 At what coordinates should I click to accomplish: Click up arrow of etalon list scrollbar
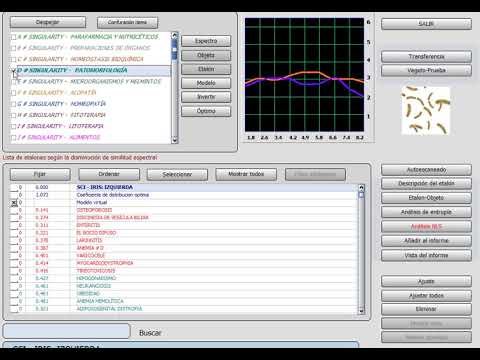(x=361, y=188)
